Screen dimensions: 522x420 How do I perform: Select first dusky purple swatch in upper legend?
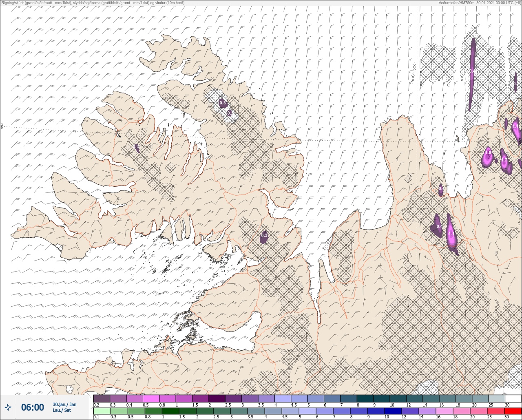(x=102, y=398)
